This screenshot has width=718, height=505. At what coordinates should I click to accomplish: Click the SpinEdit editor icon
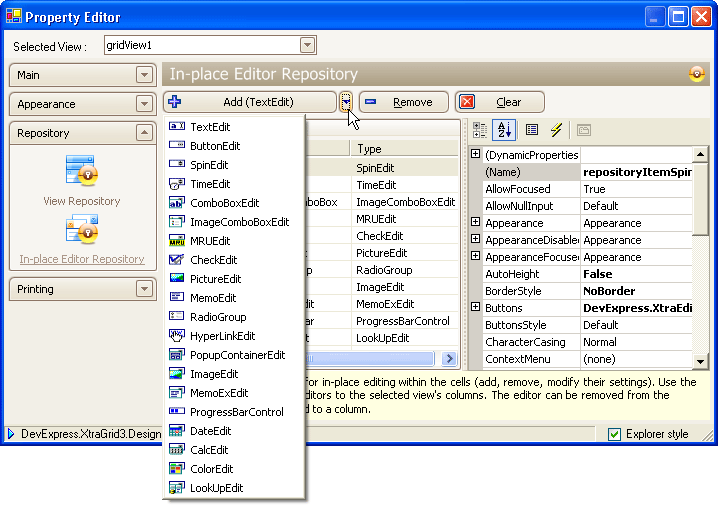click(177, 164)
